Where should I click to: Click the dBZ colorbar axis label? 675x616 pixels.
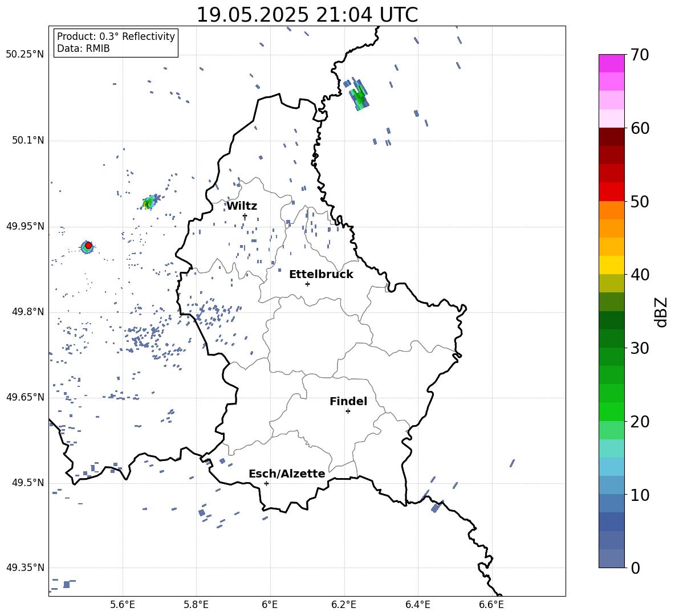[662, 312]
